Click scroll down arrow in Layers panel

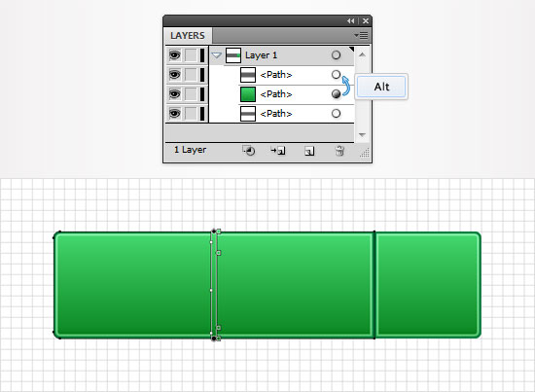click(x=362, y=135)
